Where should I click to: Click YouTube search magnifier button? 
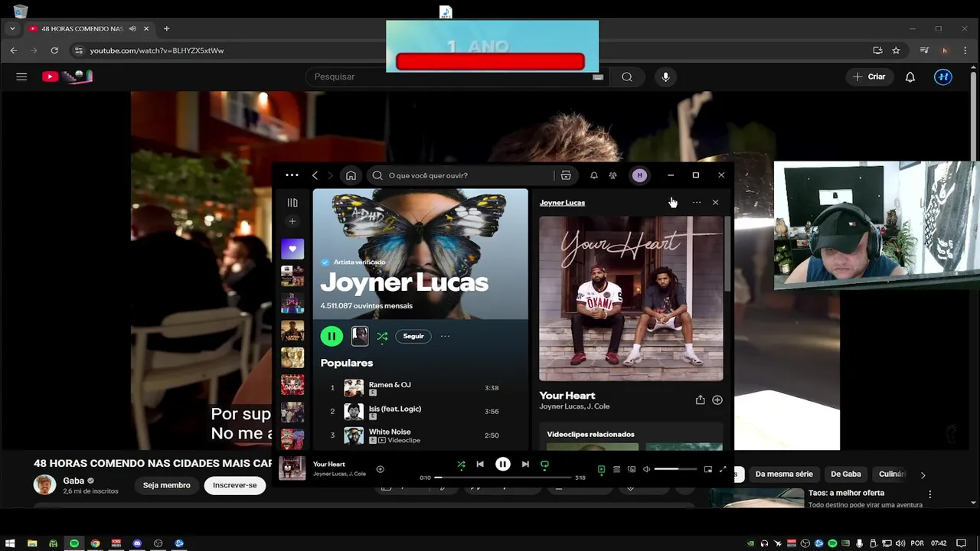click(x=627, y=77)
